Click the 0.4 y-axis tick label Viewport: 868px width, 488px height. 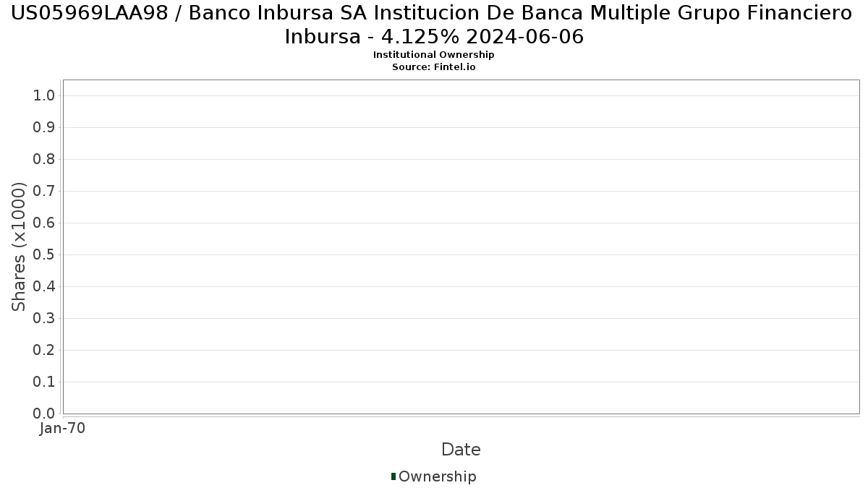[x=45, y=287]
